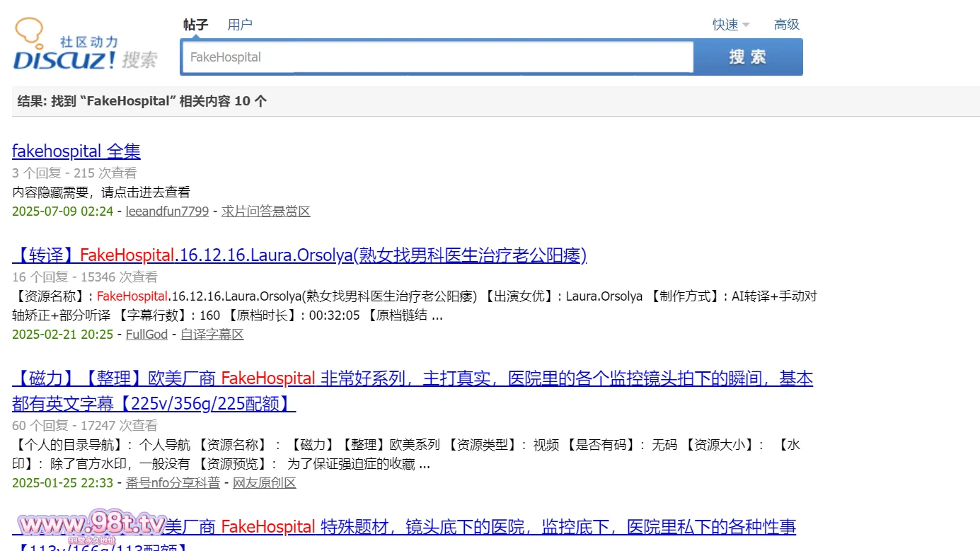The height and width of the screenshot is (551, 980).
Task: Open the 【转译】FakeHospital.16.12.16 result title
Action: coord(299,255)
